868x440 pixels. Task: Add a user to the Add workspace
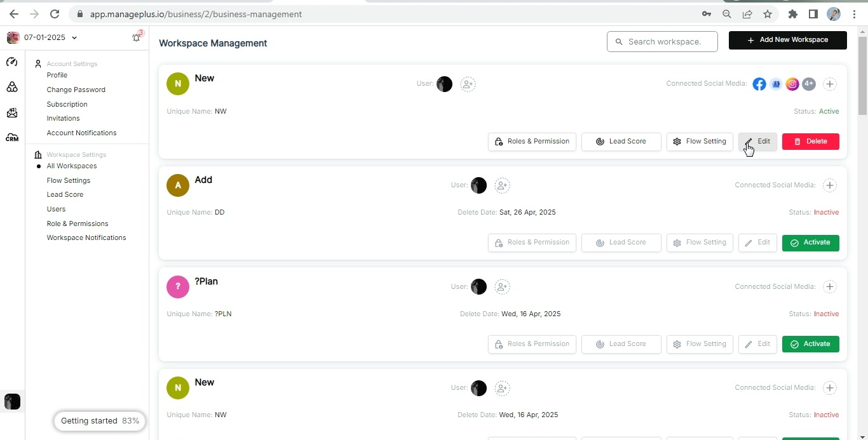(x=502, y=185)
